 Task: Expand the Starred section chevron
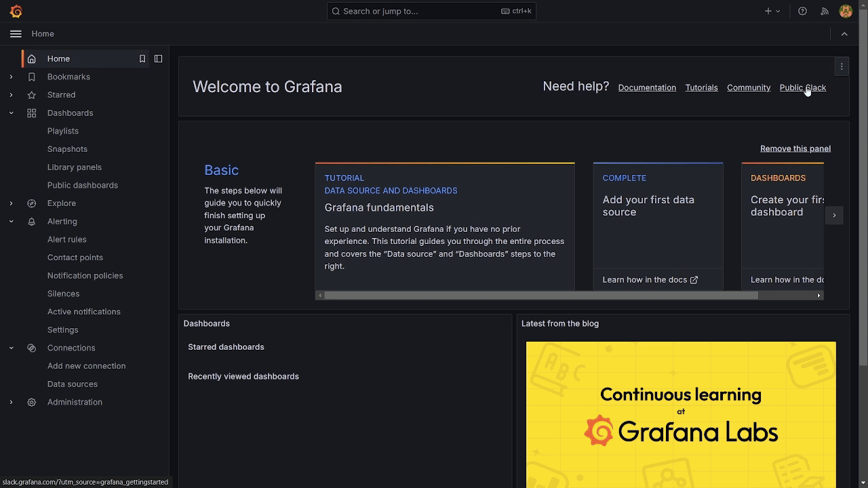[x=11, y=95]
